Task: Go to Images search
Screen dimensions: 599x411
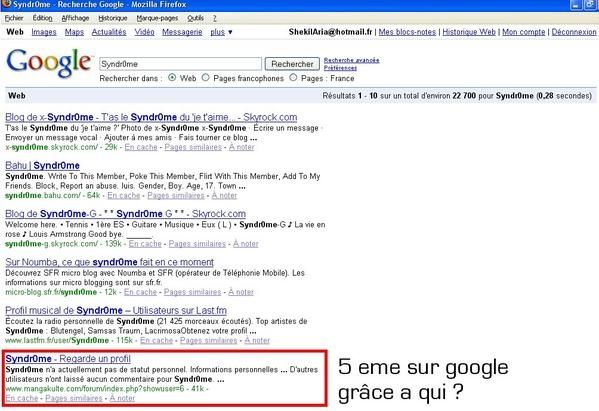Action: 44,32
